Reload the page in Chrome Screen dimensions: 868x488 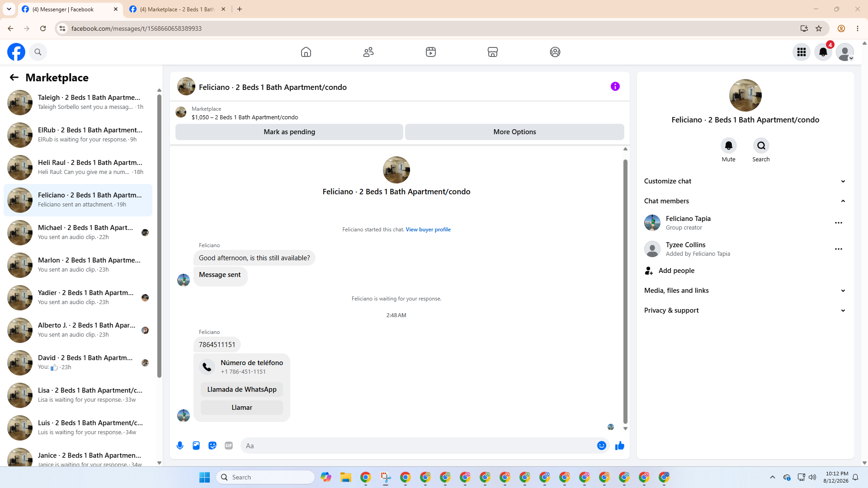pos(43,28)
